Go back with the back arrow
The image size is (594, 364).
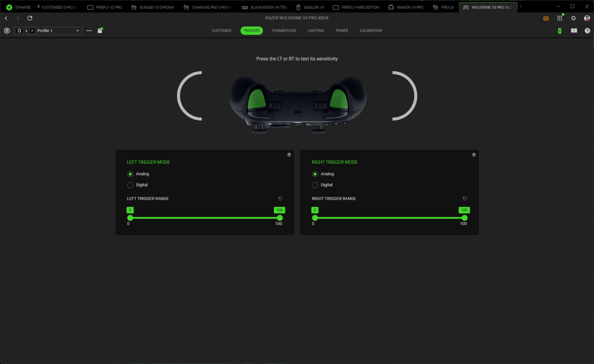[x=6, y=18]
